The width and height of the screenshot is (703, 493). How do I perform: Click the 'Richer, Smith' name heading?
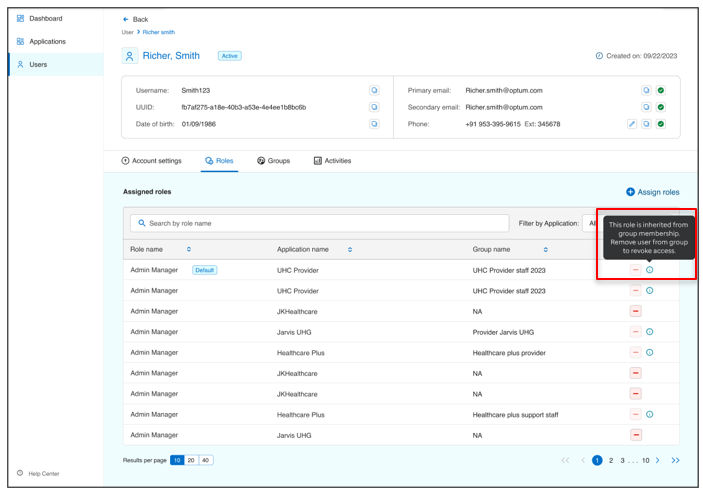pyautogui.click(x=171, y=56)
